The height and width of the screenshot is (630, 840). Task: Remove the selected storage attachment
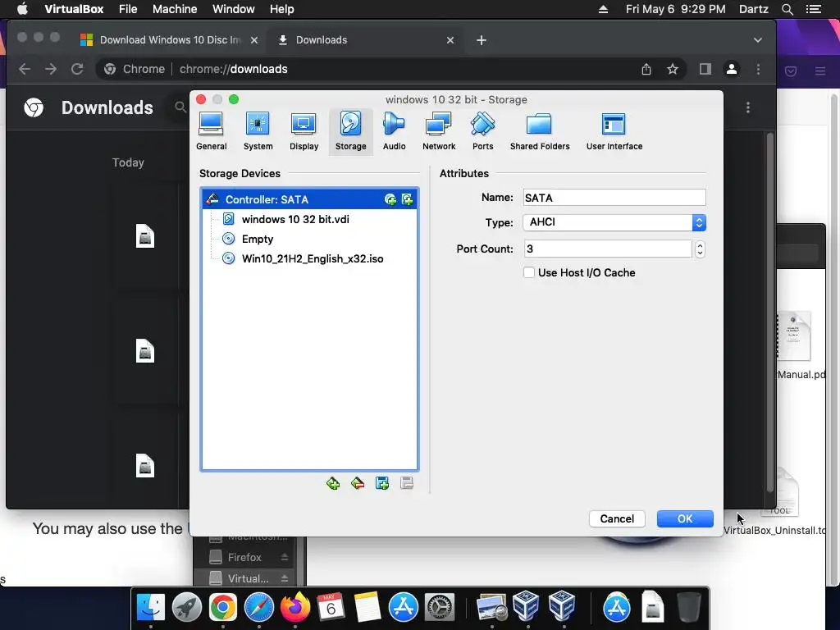pyautogui.click(x=407, y=484)
